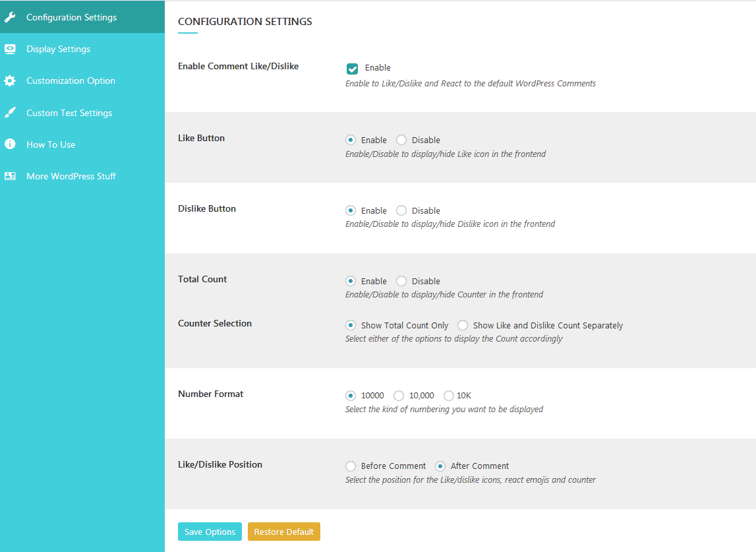756x552 pixels.
Task: Select Enable for Dislike Button
Action: [x=351, y=210]
